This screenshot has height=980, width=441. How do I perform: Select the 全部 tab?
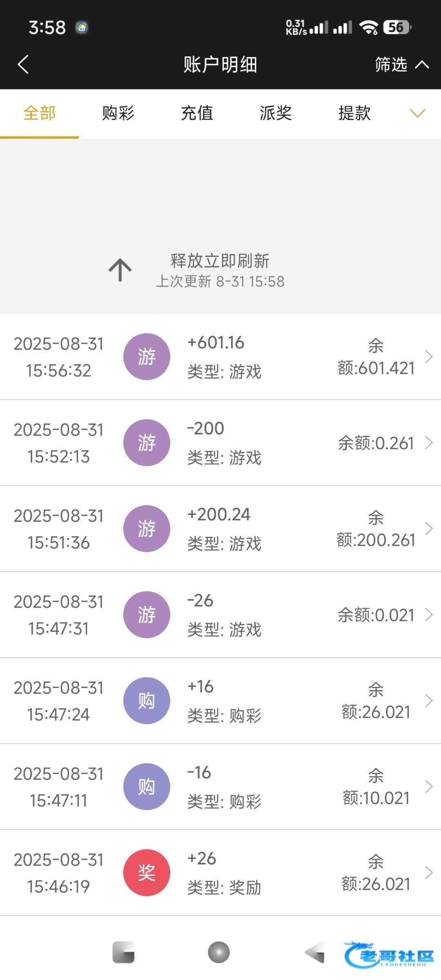39,113
